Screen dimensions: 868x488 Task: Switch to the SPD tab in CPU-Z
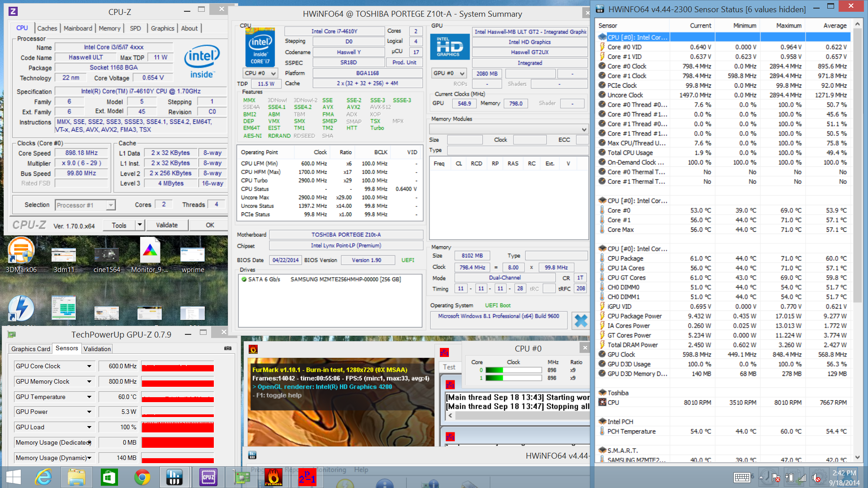coord(135,28)
